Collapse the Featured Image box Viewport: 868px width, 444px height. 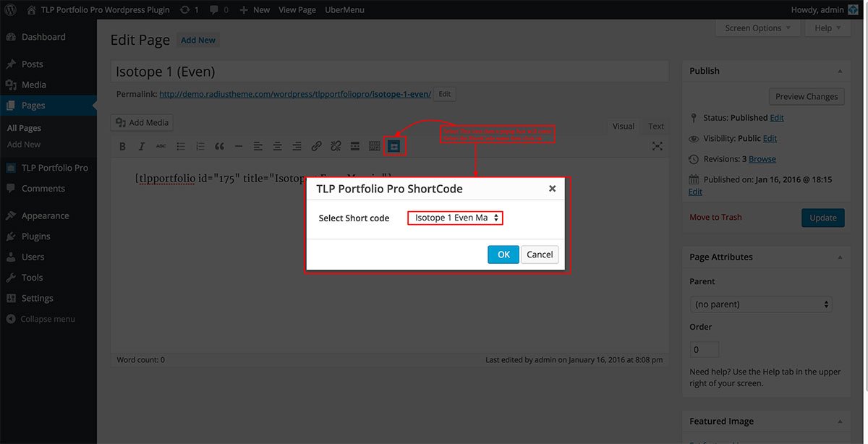point(840,421)
